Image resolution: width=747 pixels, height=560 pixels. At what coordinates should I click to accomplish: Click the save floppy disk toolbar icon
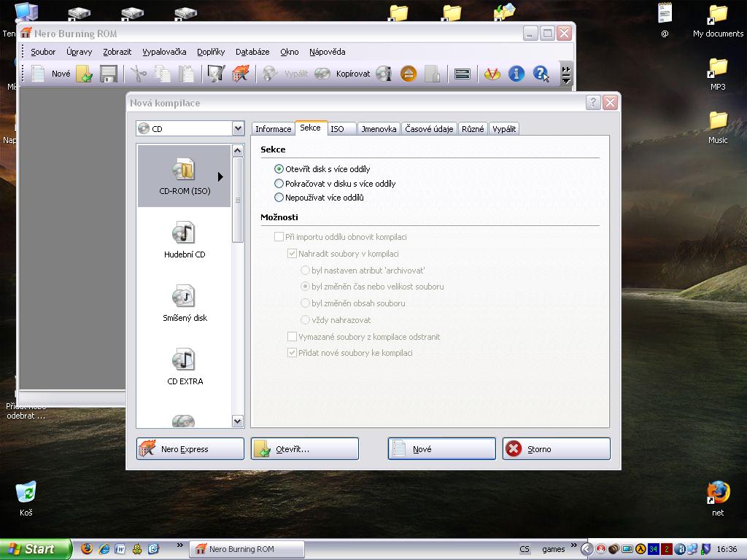(x=109, y=74)
